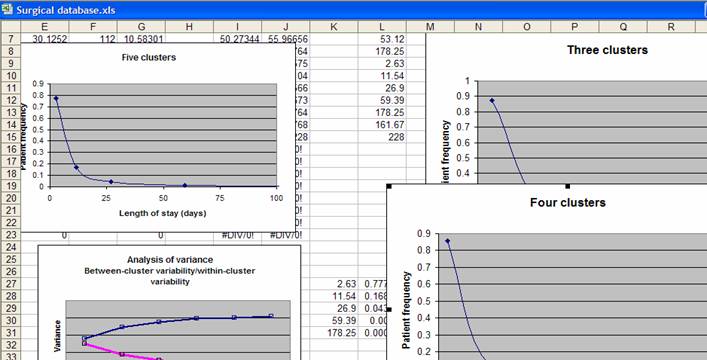Viewport: 707px width, 360px height.
Task: Click cell 26.9 in row 11
Action: [382, 88]
